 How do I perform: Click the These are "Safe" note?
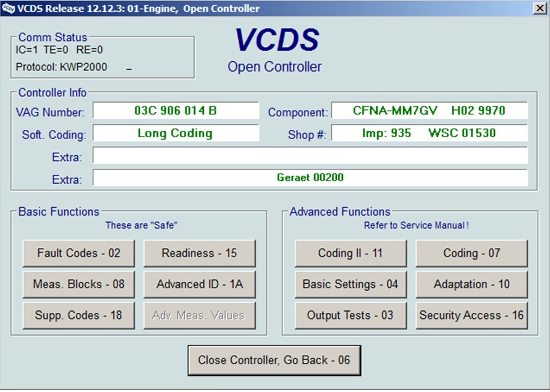point(142,225)
